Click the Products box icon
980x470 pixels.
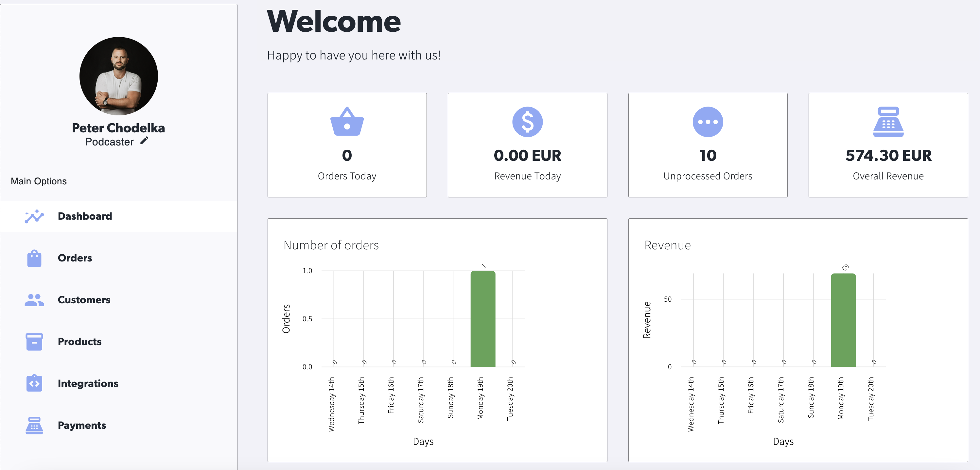point(34,342)
